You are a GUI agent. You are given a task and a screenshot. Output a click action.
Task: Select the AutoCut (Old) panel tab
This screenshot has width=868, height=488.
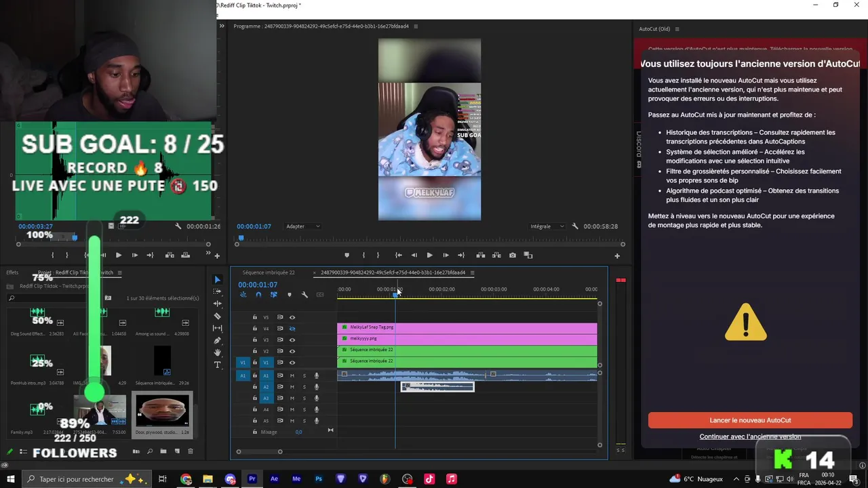(x=654, y=29)
